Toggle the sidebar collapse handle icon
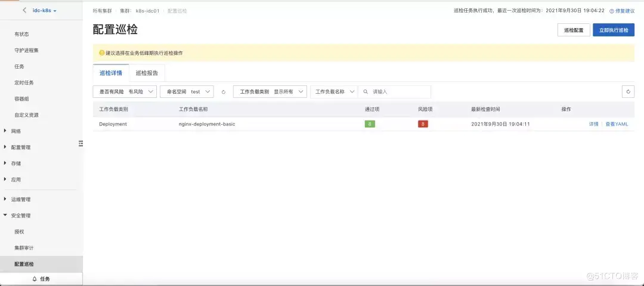The image size is (644, 286). pos(81,143)
